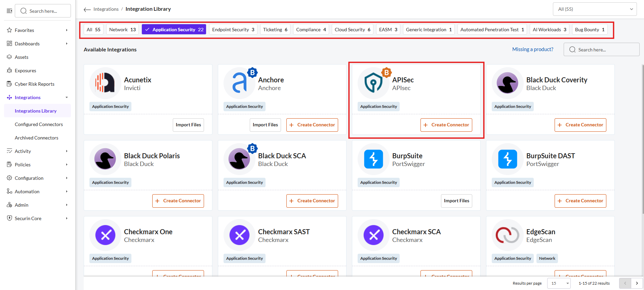Import Files for BurpSuite
This screenshot has width=644, height=290.
click(x=456, y=201)
